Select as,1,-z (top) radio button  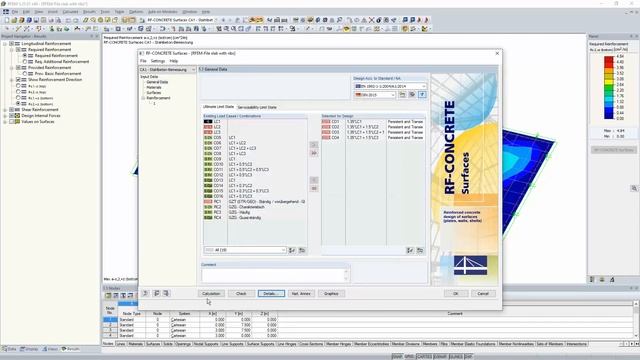(18, 86)
